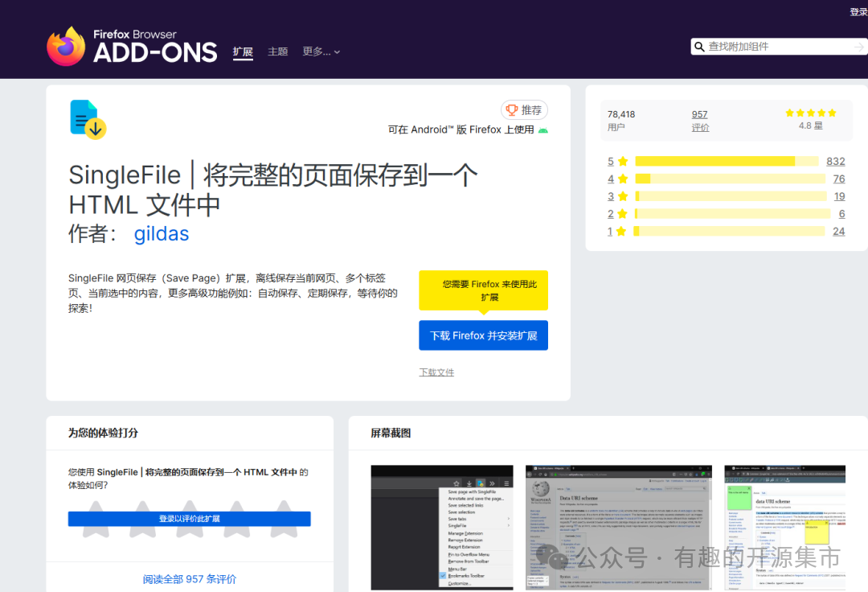Click 登录以评价此扩展 button
The image size is (868, 592).
point(189,519)
